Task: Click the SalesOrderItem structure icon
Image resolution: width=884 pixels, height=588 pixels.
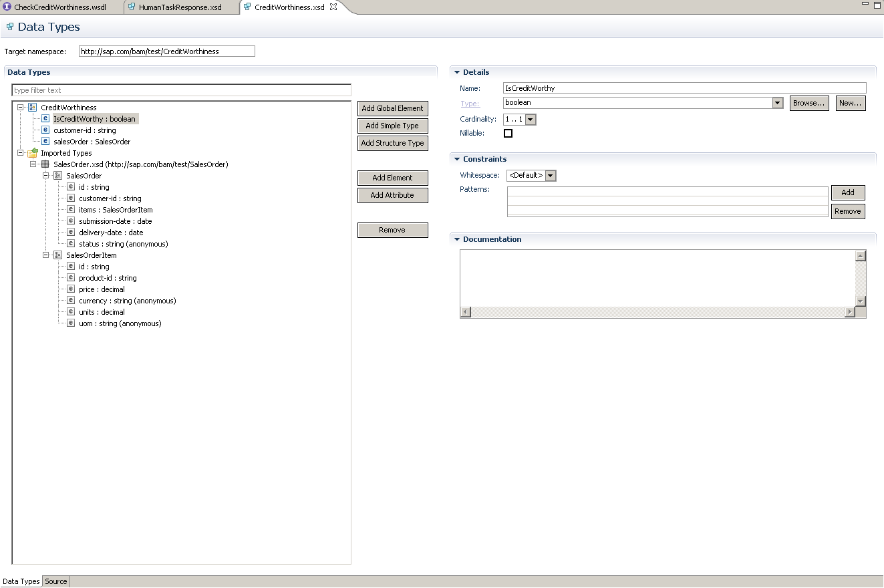Action: click(58, 255)
